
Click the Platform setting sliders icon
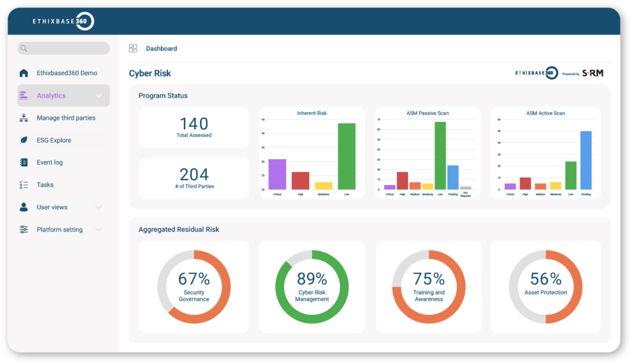pyautogui.click(x=23, y=230)
